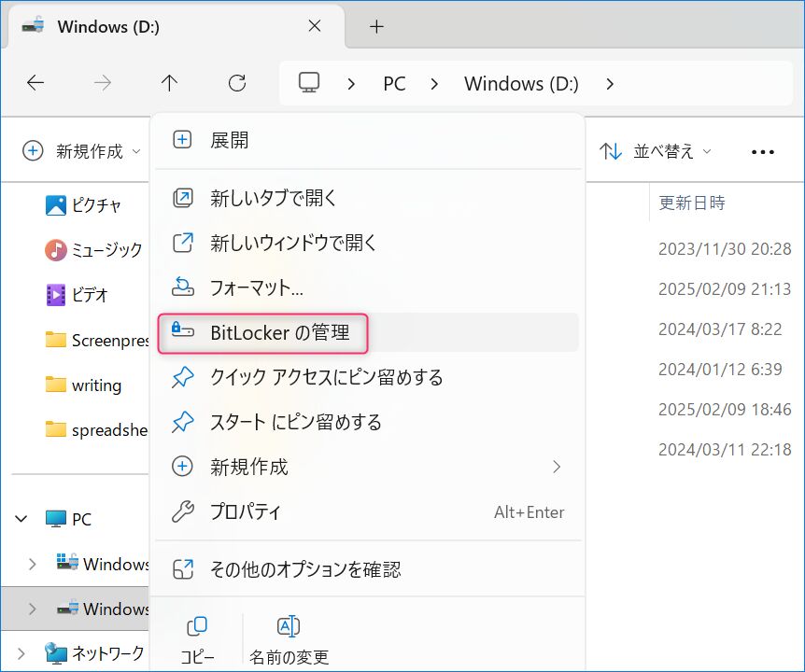Open the three-dot more options menu

coord(763,151)
